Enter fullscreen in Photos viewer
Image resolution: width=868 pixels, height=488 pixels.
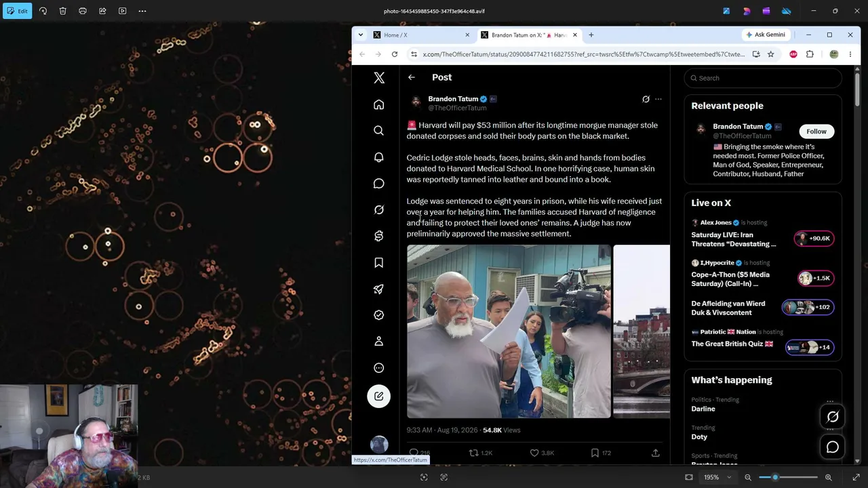856,477
